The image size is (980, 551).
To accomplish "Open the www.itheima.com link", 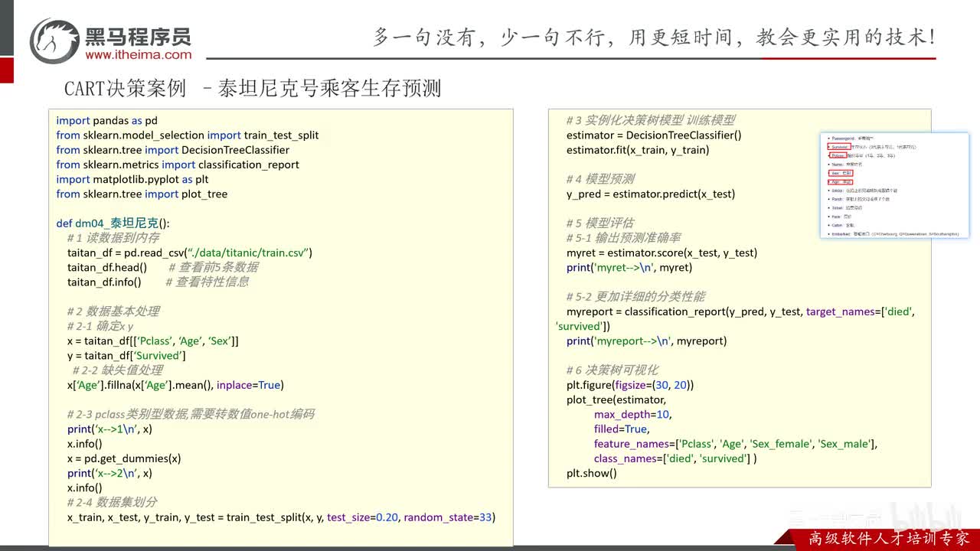I will point(139,54).
